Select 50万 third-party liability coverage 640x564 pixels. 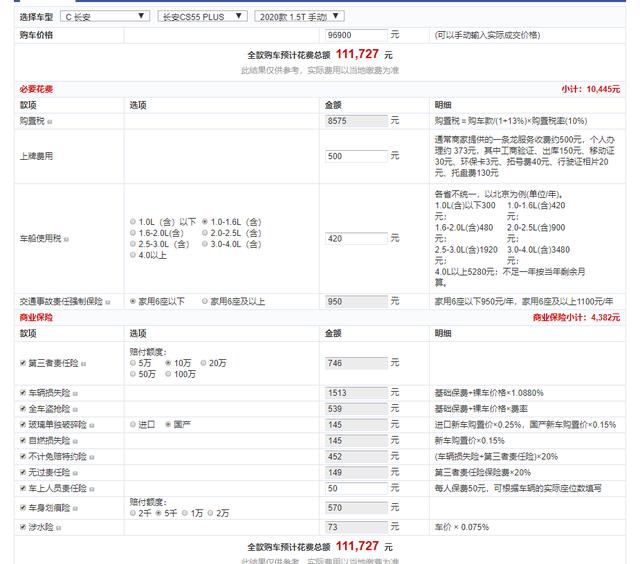tap(133, 374)
